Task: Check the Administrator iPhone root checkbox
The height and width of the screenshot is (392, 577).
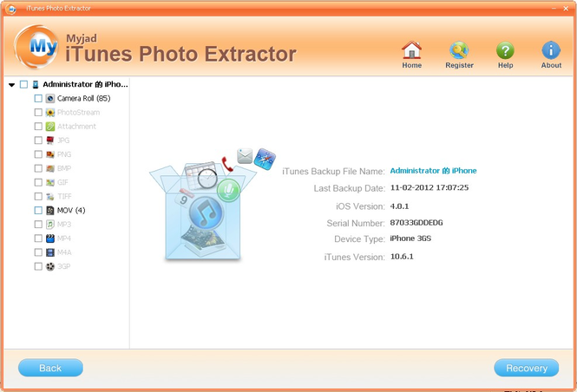Action: (23, 85)
